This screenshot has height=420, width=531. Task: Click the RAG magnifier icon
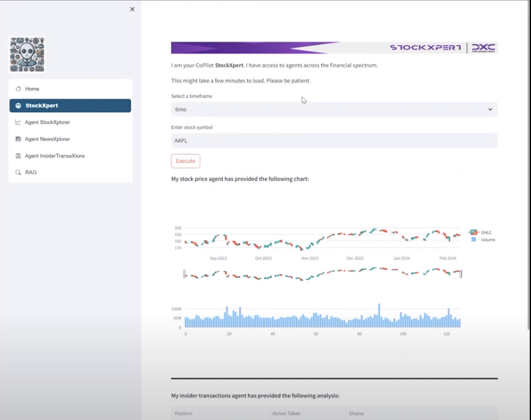pyautogui.click(x=18, y=172)
